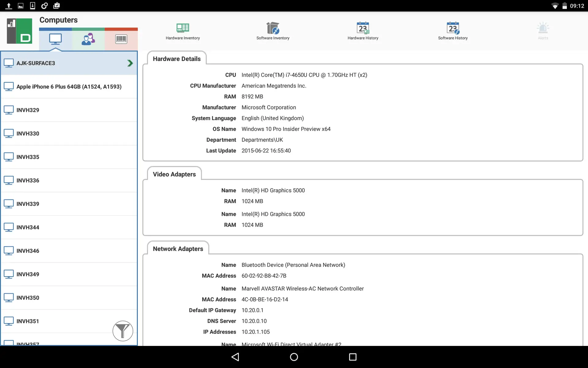Click the green app logo icon

point(20,31)
